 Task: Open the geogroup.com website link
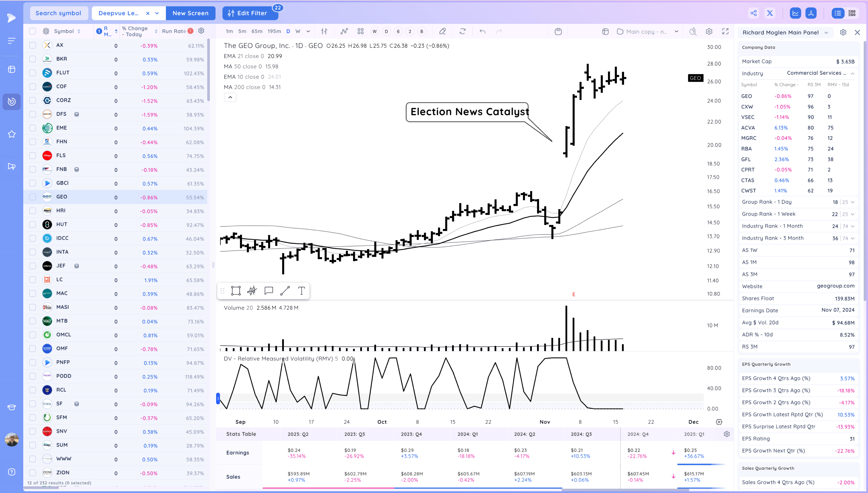(835, 286)
